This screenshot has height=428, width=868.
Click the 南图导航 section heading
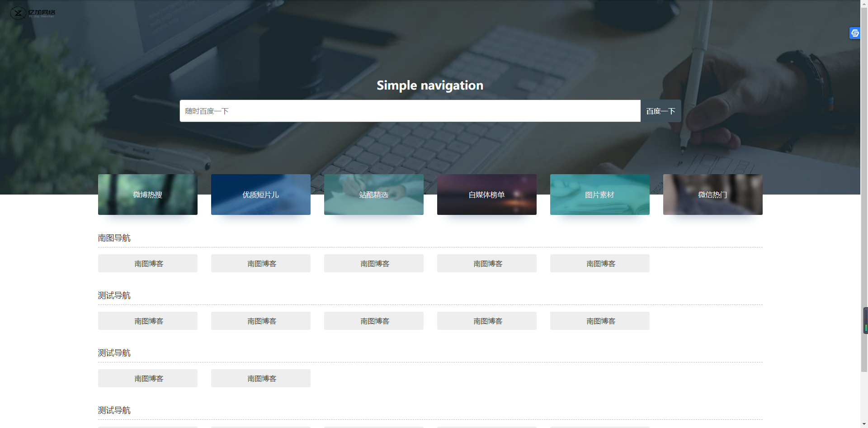[114, 238]
